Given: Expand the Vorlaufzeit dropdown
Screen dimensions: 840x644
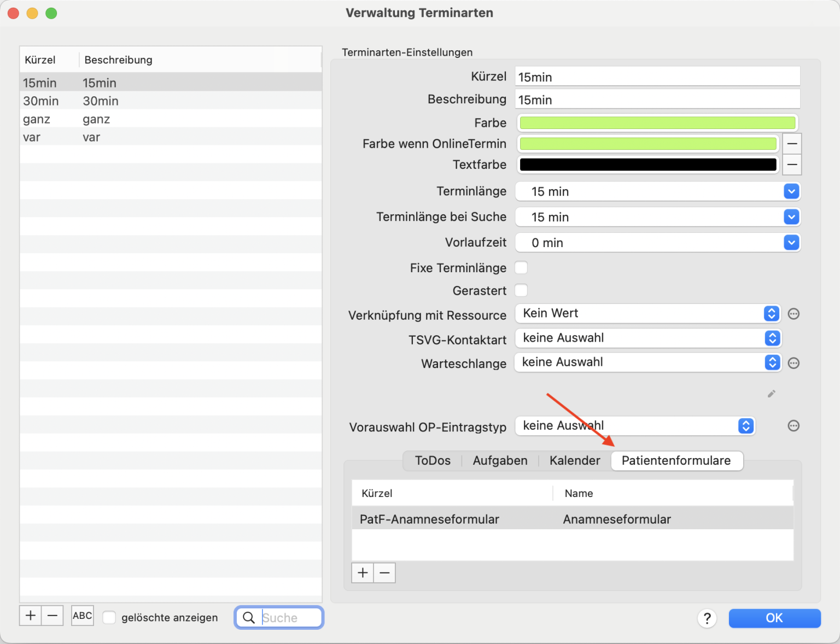Looking at the screenshot, I should 657,243.
